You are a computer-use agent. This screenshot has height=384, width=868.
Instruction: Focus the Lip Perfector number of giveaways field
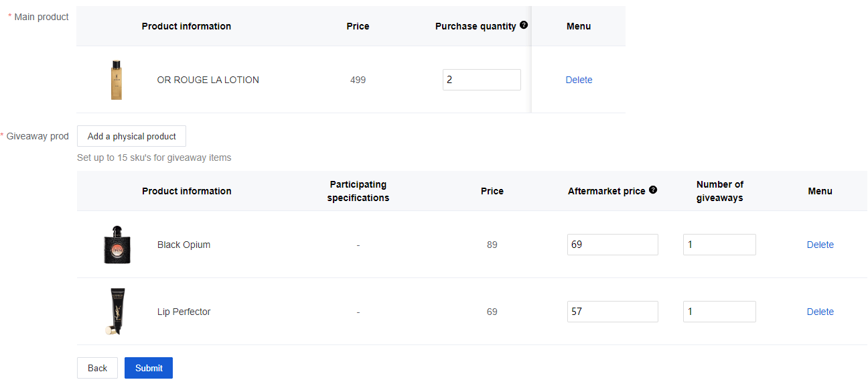pos(719,312)
